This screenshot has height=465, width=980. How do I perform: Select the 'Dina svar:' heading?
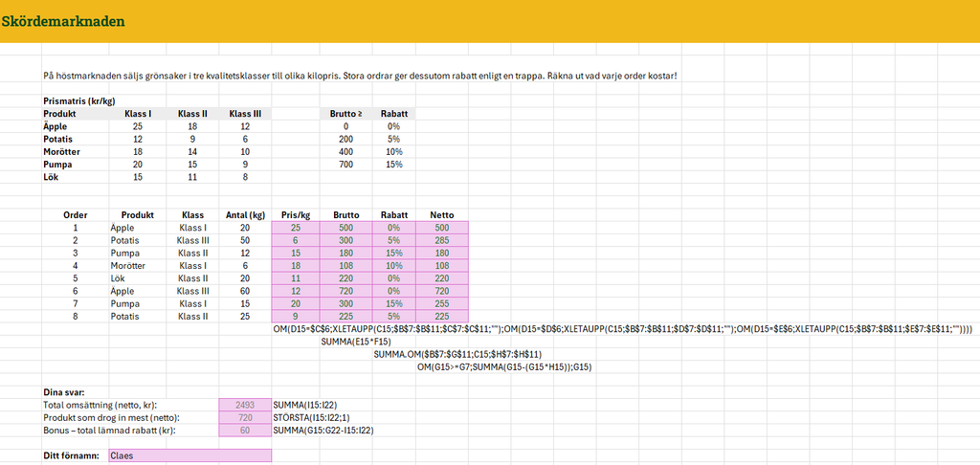click(63, 392)
